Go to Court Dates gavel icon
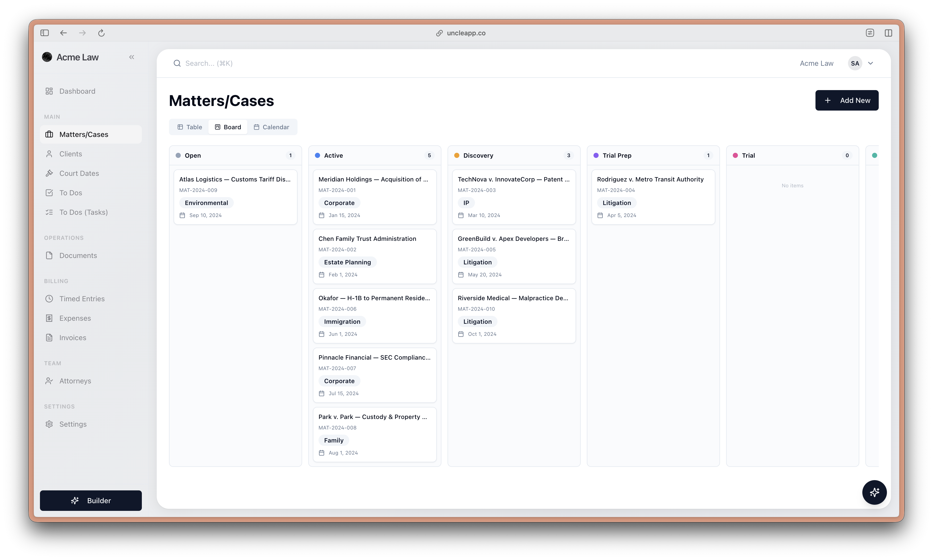 49,174
